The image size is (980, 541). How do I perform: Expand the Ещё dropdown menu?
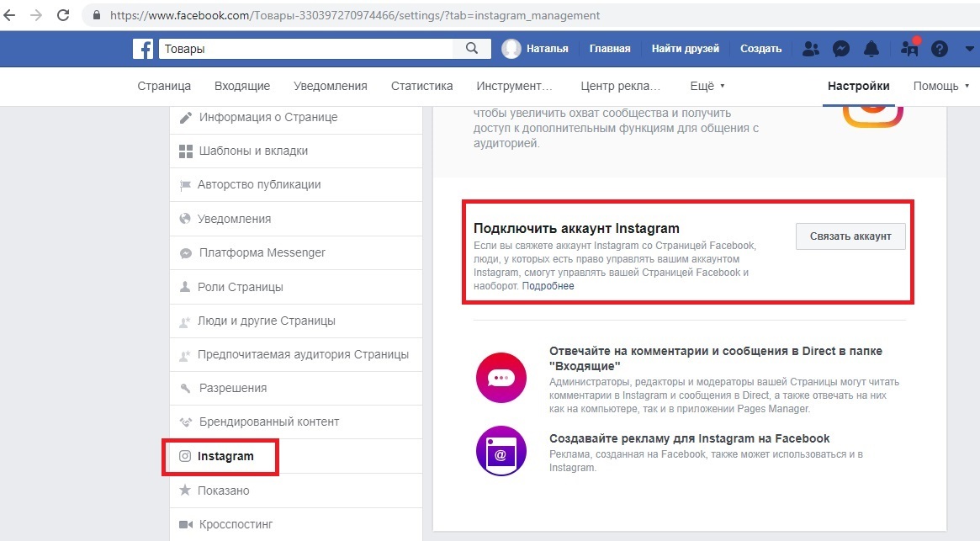[707, 86]
